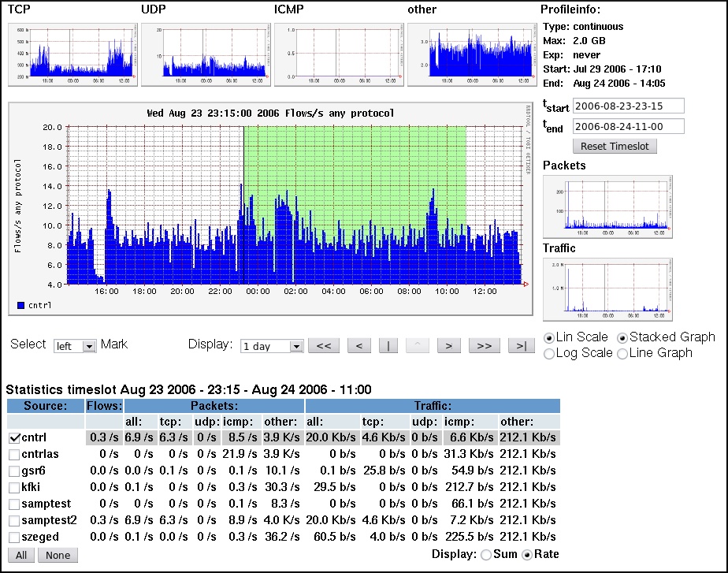
Task: Click the tstart time input field
Action: pyautogui.click(x=628, y=106)
